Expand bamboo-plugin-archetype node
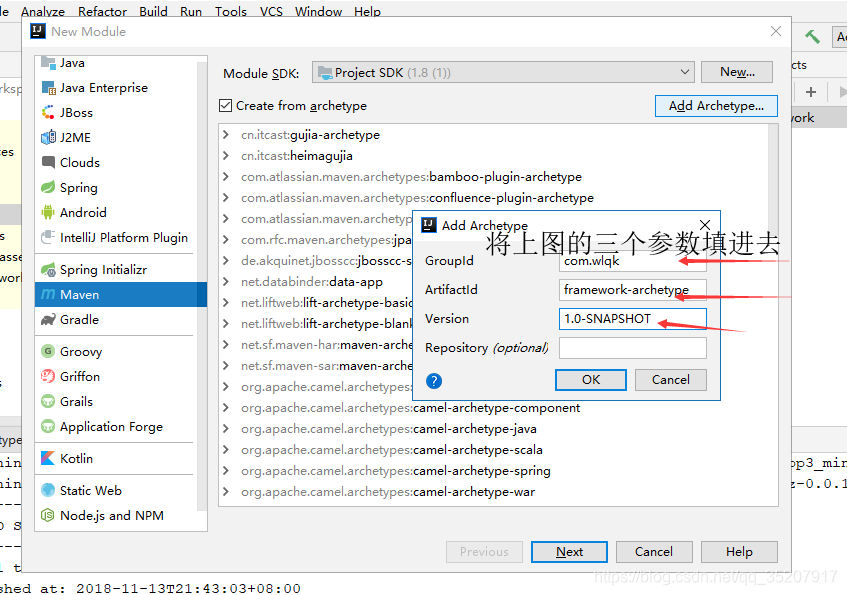 (226, 177)
